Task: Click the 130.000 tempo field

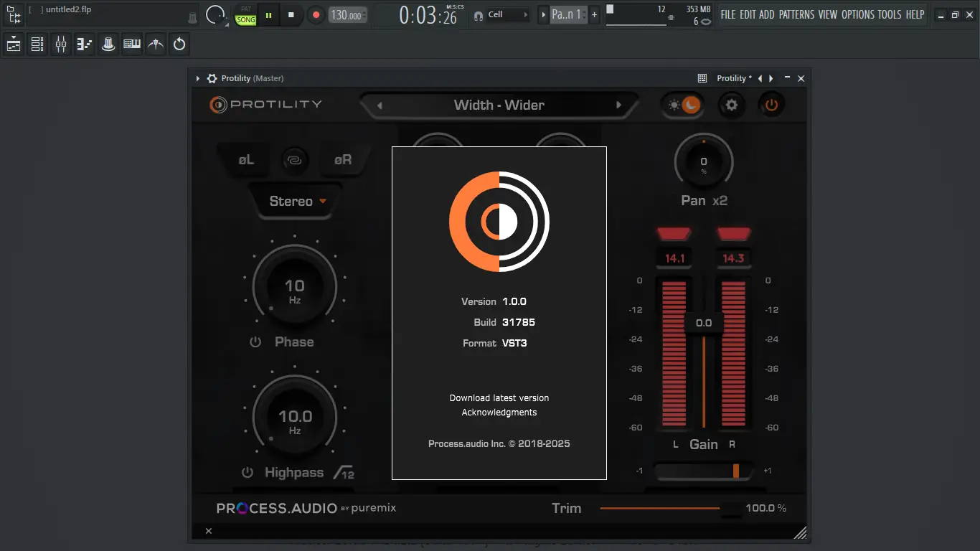Action: tap(348, 15)
